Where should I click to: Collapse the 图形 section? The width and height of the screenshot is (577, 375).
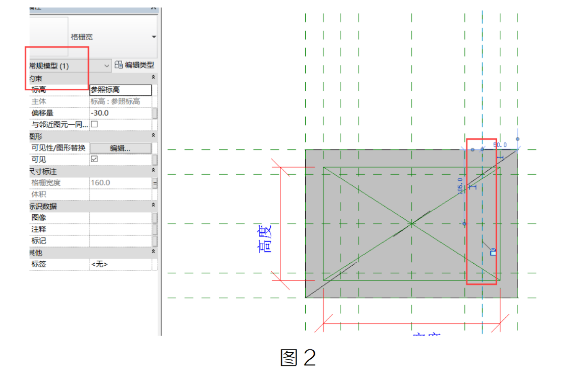153,135
